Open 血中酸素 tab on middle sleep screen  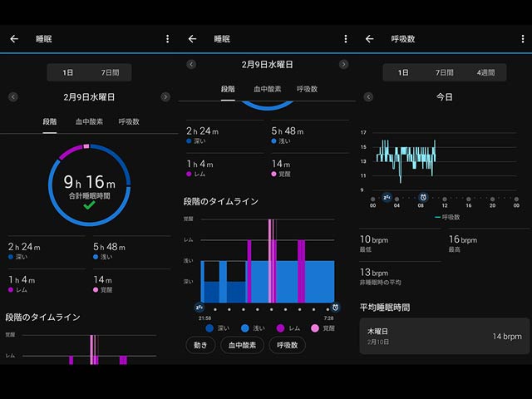268,89
